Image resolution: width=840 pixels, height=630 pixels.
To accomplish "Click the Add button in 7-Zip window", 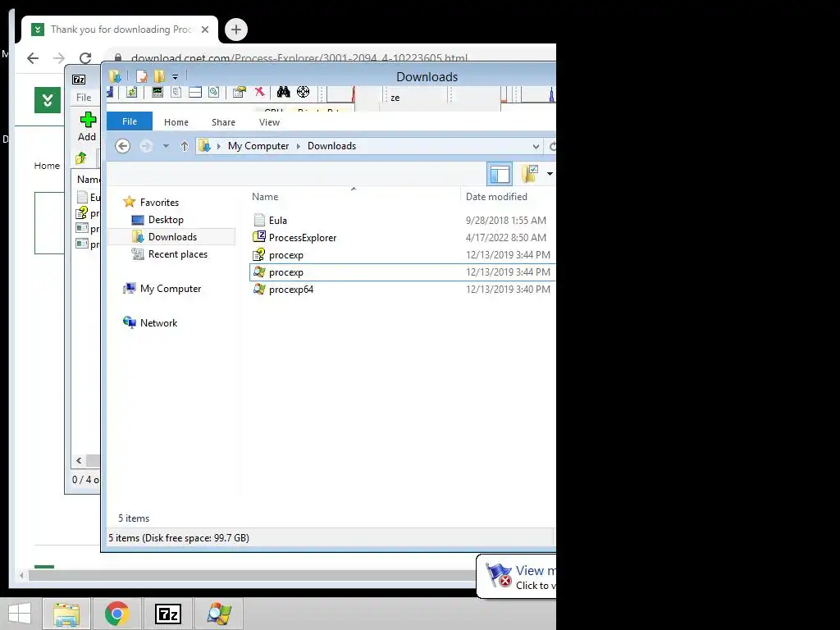I will click(87, 126).
